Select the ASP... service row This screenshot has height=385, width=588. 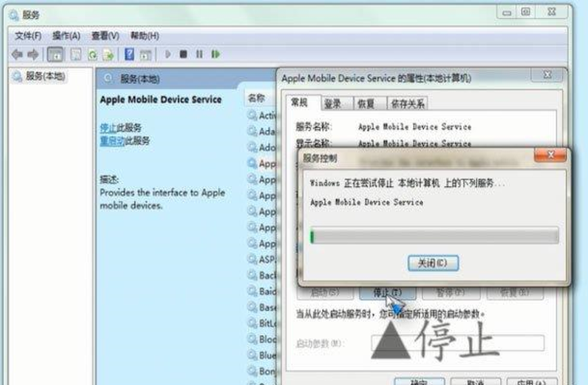pyautogui.click(x=262, y=259)
